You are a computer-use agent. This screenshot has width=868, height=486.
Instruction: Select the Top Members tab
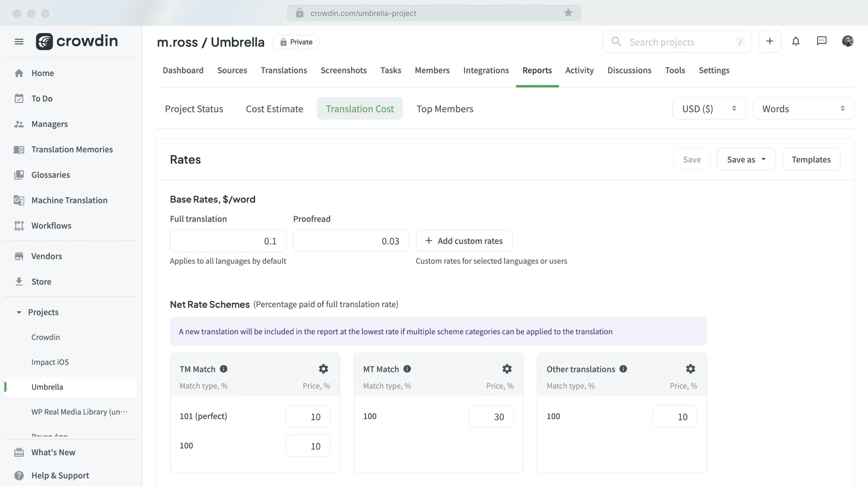pos(445,108)
